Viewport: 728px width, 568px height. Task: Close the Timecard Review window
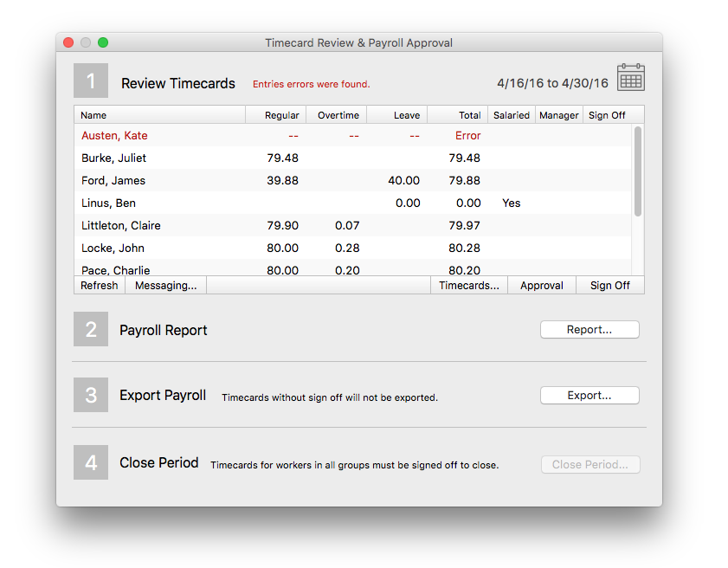pos(68,42)
